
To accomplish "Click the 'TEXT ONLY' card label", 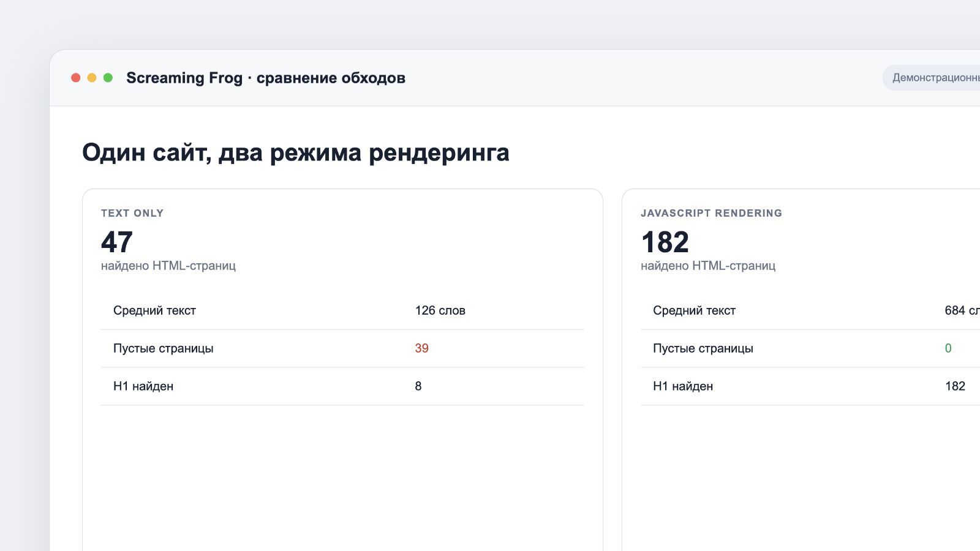I will pos(132,213).
